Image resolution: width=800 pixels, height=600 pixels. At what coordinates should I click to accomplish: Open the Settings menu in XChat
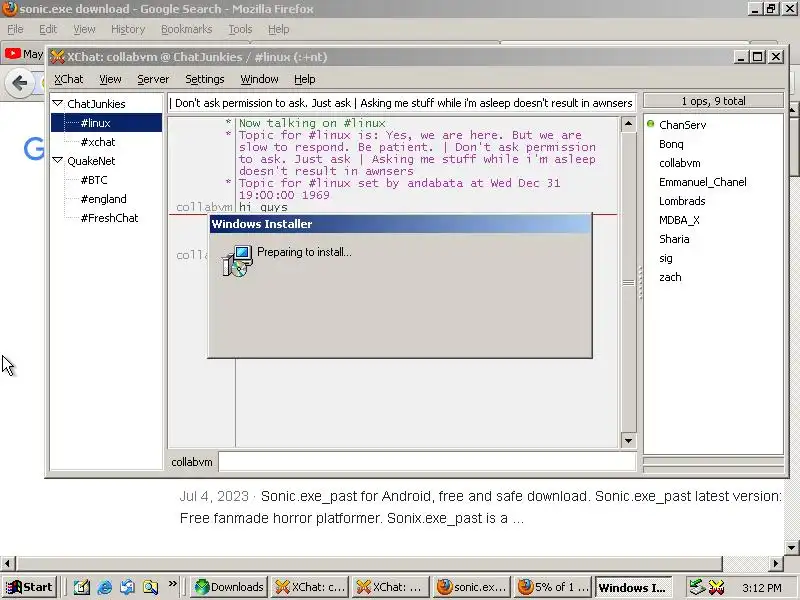pyautogui.click(x=205, y=79)
